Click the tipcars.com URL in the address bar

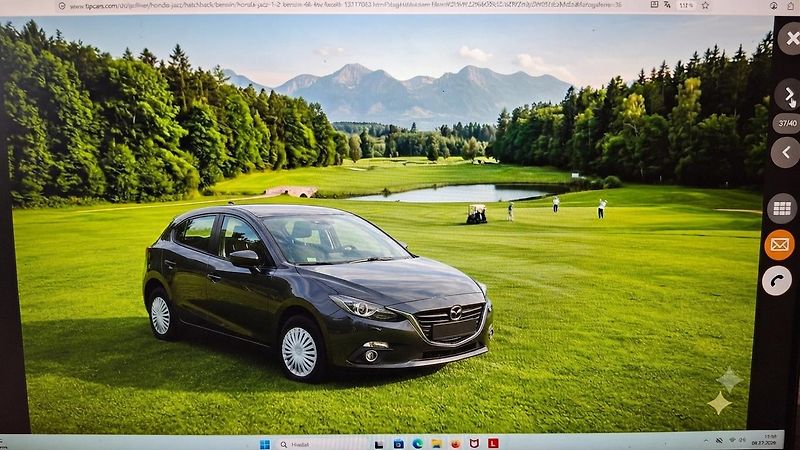pos(345,6)
